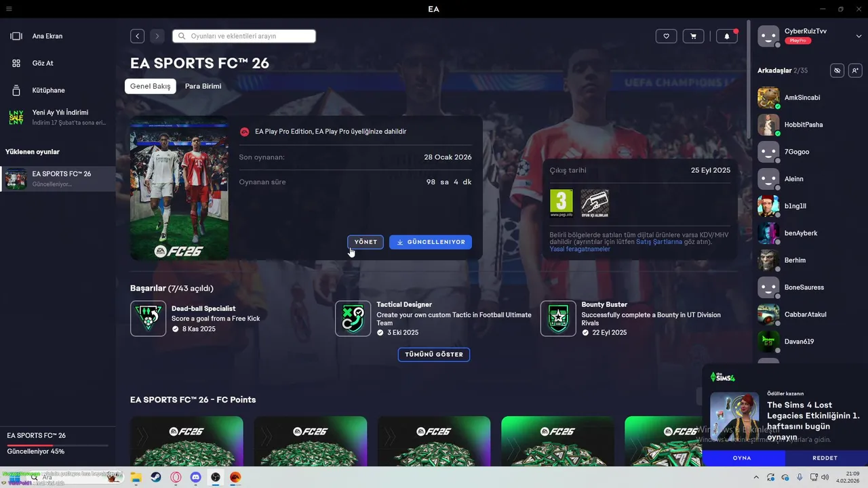This screenshot has width=868, height=488.
Task: Click the Başarılar (7/43 açıldı) heading
Action: point(172,288)
